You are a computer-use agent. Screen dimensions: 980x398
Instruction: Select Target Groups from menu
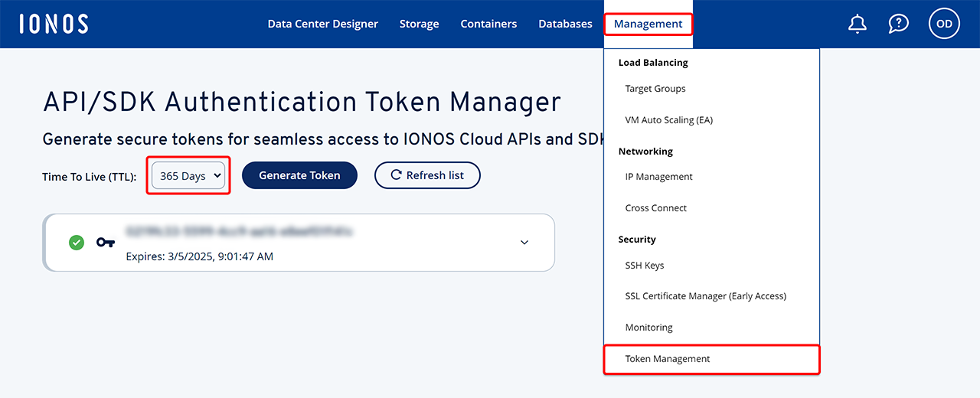(x=655, y=89)
